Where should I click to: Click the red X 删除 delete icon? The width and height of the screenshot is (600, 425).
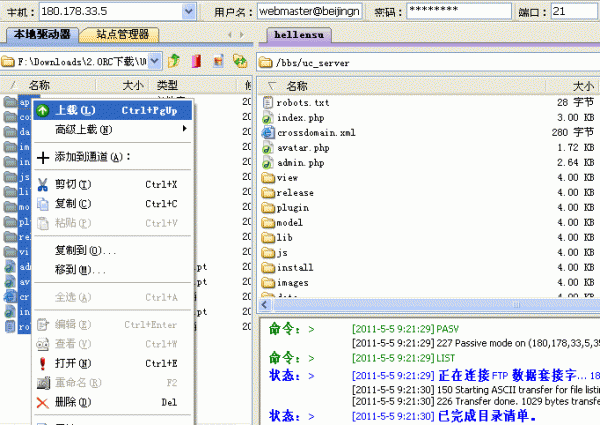pos(43,402)
